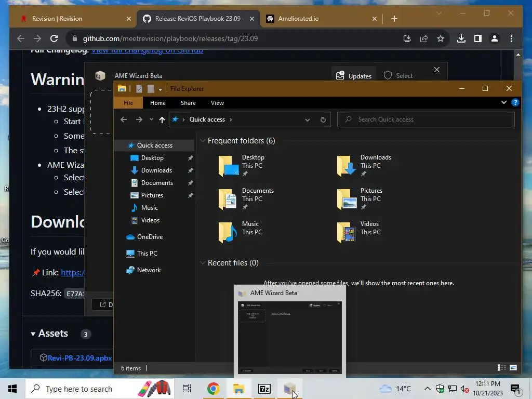This screenshot has height=399, width=532.
Task: Open Task View on the taskbar
Action: [187, 389]
